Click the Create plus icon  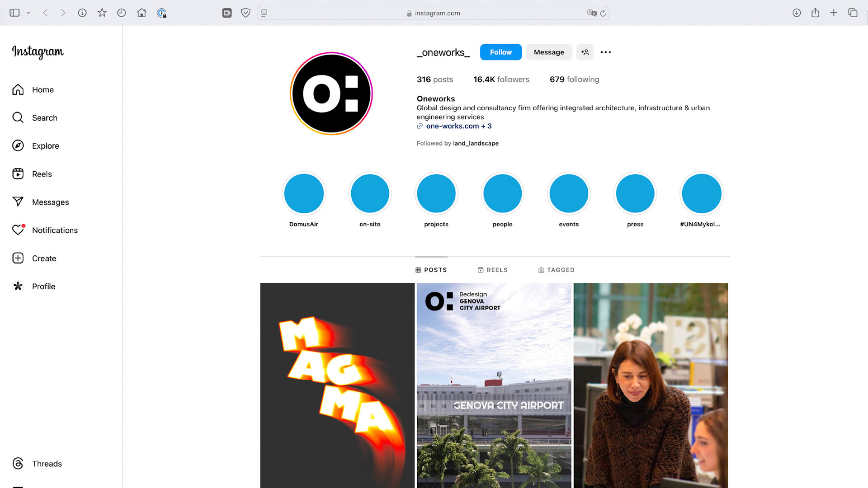[18, 258]
